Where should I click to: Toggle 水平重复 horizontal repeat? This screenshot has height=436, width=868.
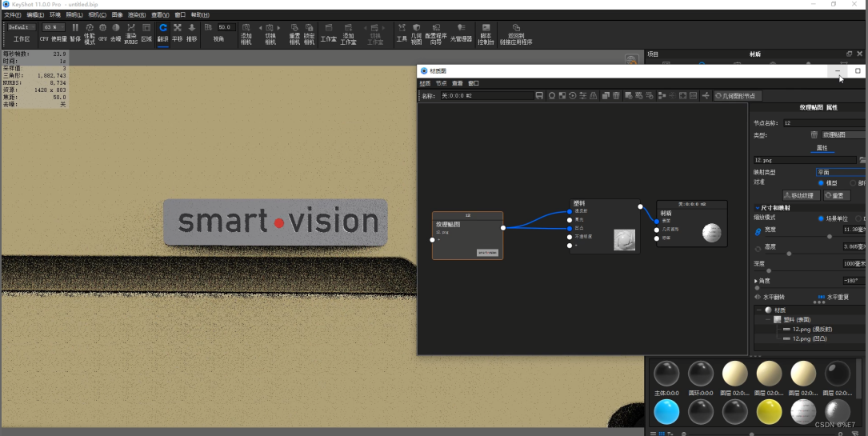pyautogui.click(x=833, y=297)
